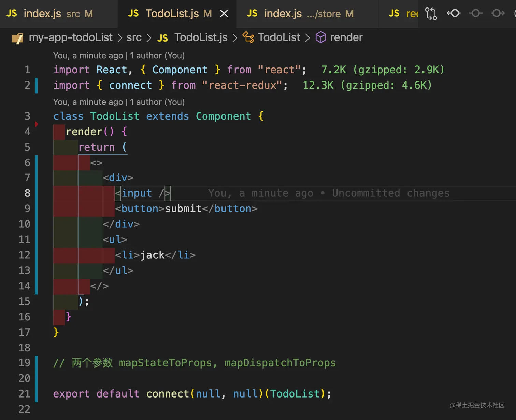Click 'export default' on line 21
The image size is (516, 420).
coord(96,394)
